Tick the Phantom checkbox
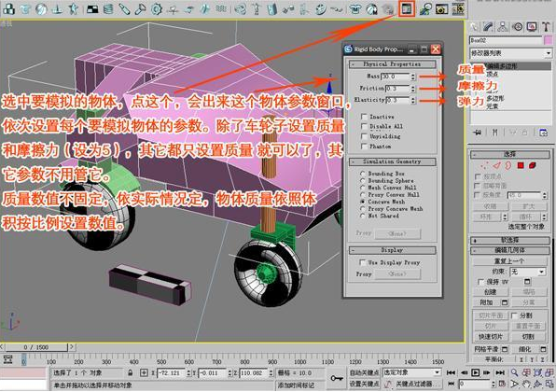 pos(364,147)
